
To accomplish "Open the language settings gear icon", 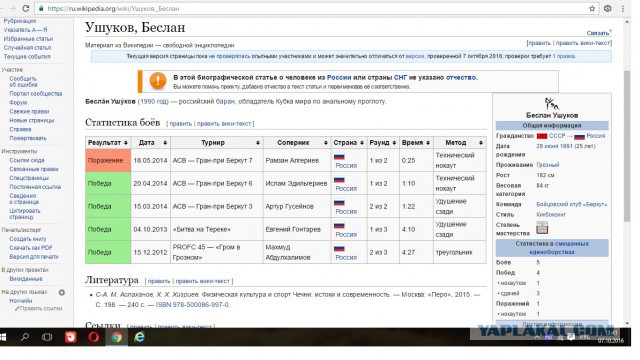I will tap(62, 292).
